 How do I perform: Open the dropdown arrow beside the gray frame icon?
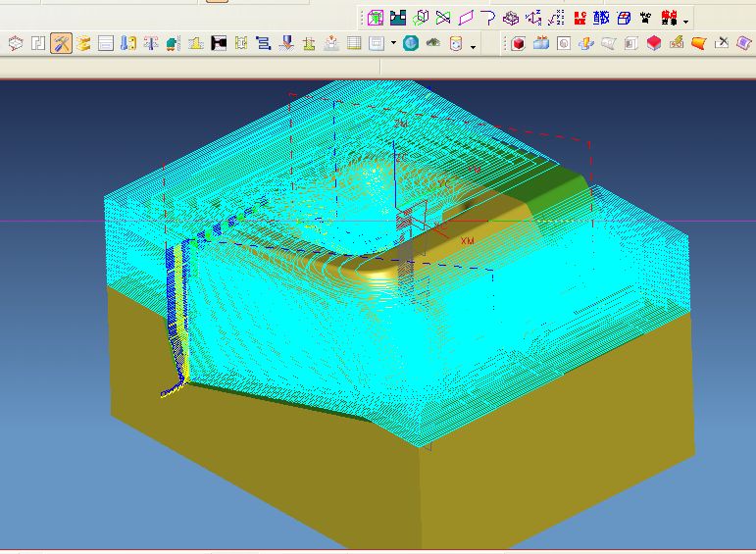(x=393, y=43)
